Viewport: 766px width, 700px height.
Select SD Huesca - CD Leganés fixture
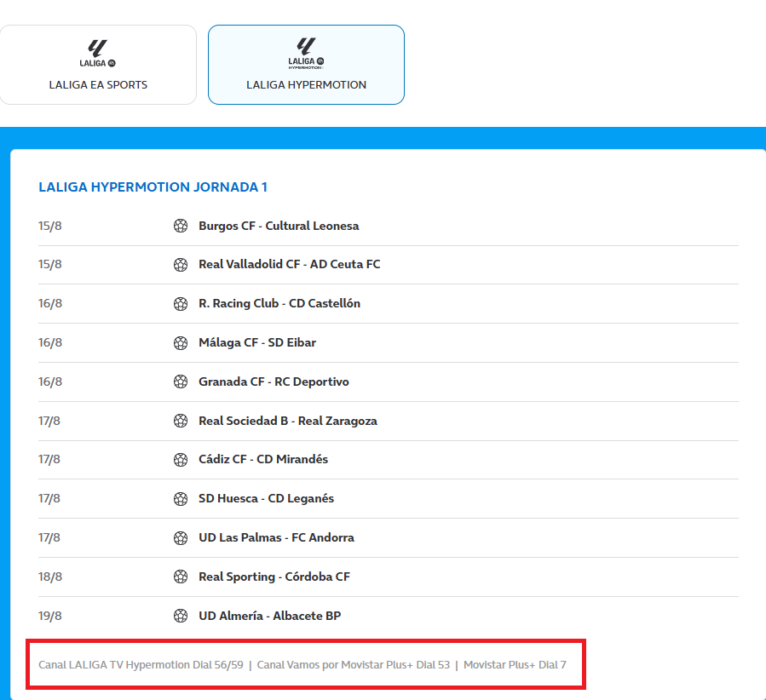tap(266, 498)
